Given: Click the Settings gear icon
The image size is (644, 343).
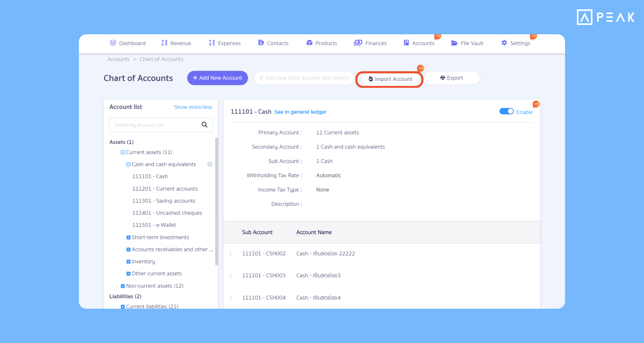Looking at the screenshot, I should (x=504, y=43).
